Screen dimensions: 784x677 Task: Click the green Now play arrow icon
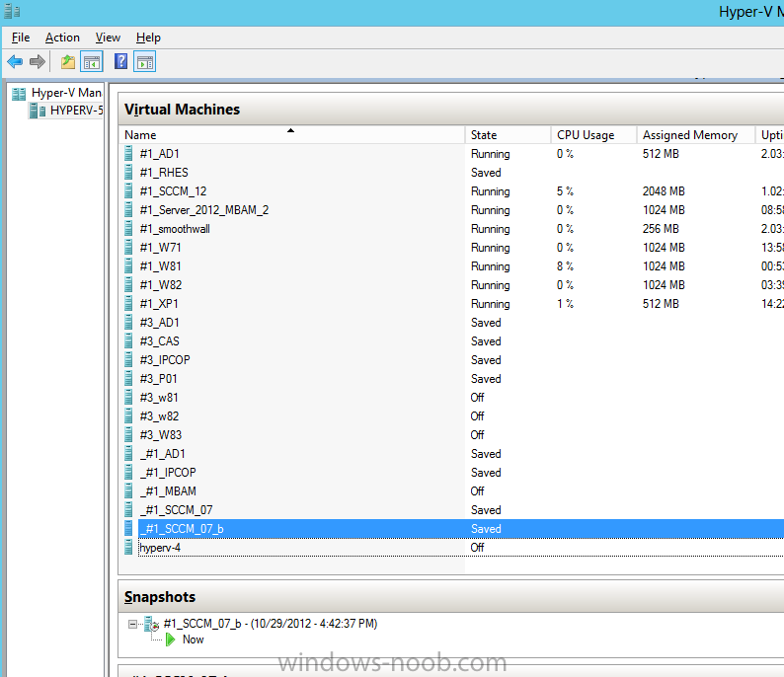point(171,639)
